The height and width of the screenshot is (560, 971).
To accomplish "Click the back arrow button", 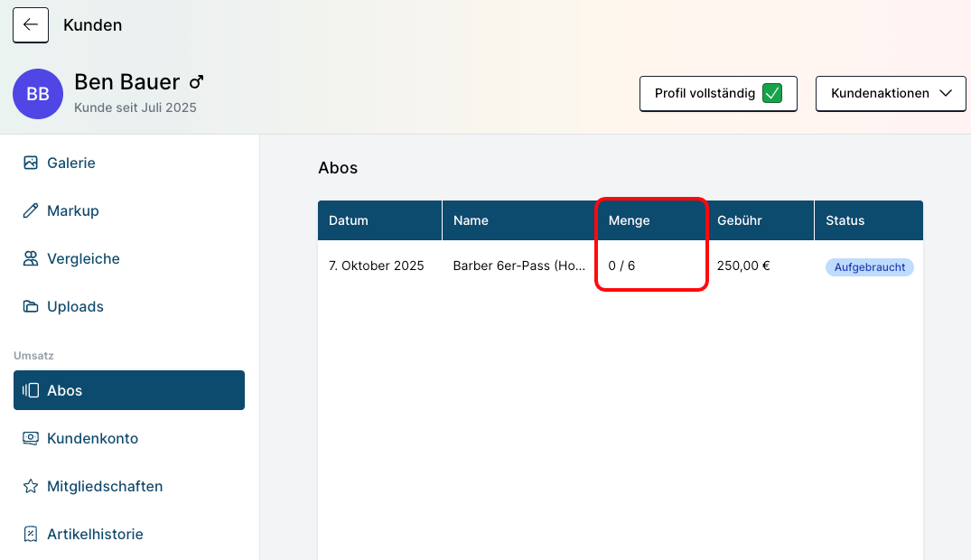I will [x=31, y=25].
